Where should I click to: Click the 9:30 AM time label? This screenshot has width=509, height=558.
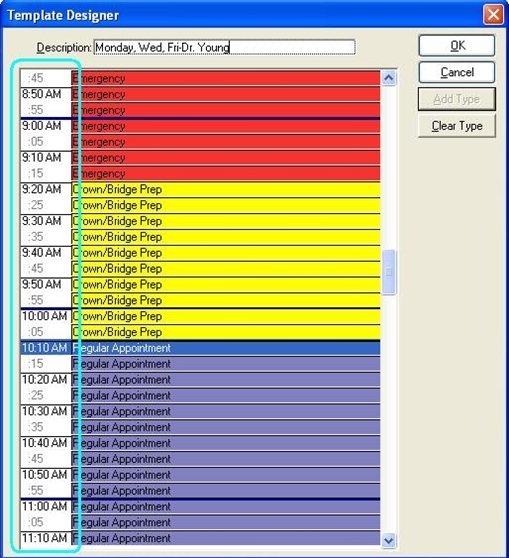coord(42,221)
